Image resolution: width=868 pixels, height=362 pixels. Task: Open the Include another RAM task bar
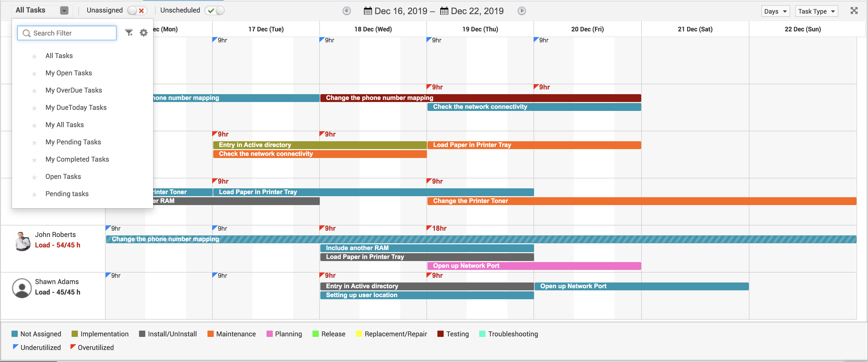tap(427, 248)
